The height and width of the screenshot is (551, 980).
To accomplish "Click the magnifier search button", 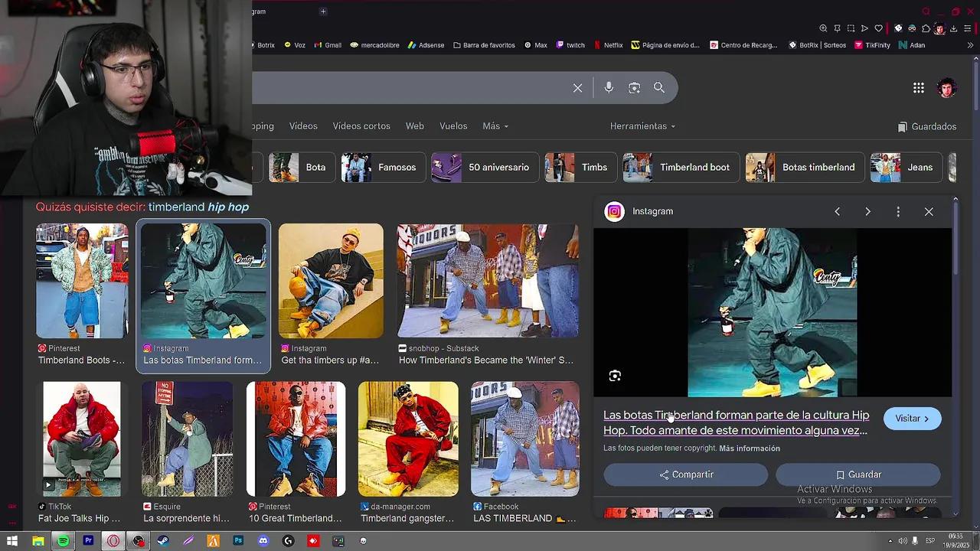I will (659, 88).
